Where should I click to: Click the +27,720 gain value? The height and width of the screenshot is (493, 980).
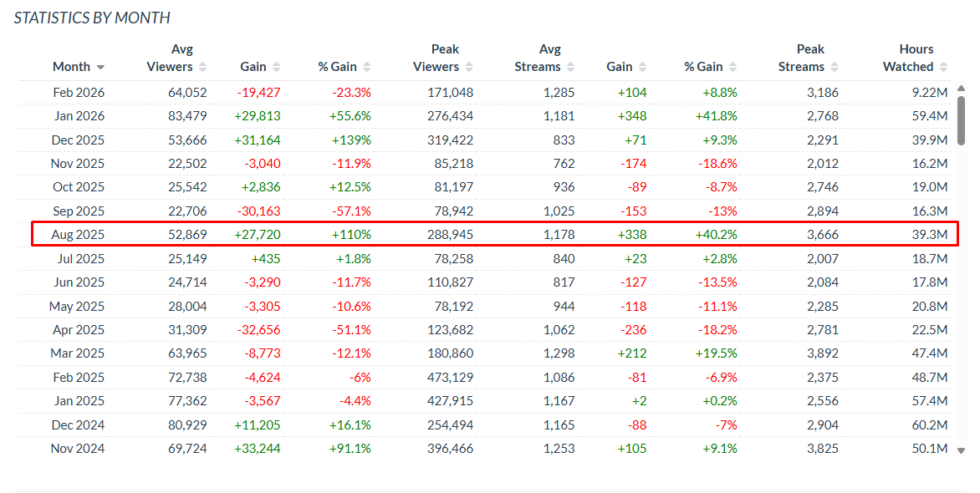point(258,235)
